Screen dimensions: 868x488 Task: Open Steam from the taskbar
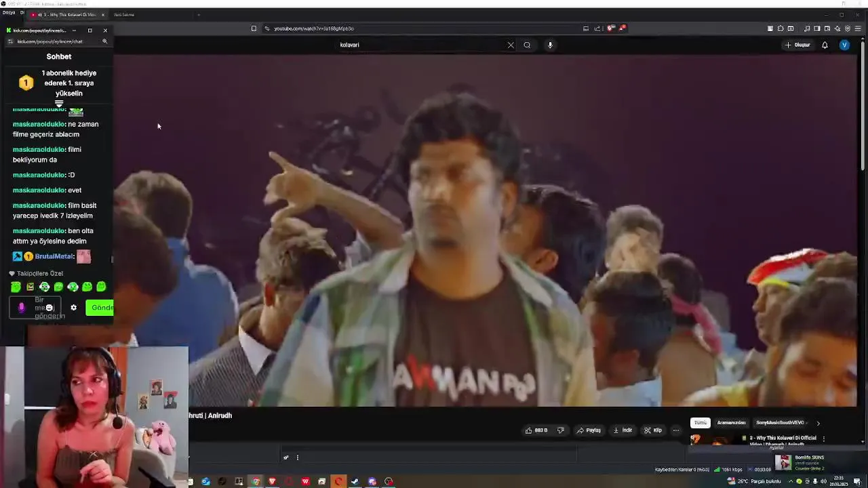tap(354, 482)
